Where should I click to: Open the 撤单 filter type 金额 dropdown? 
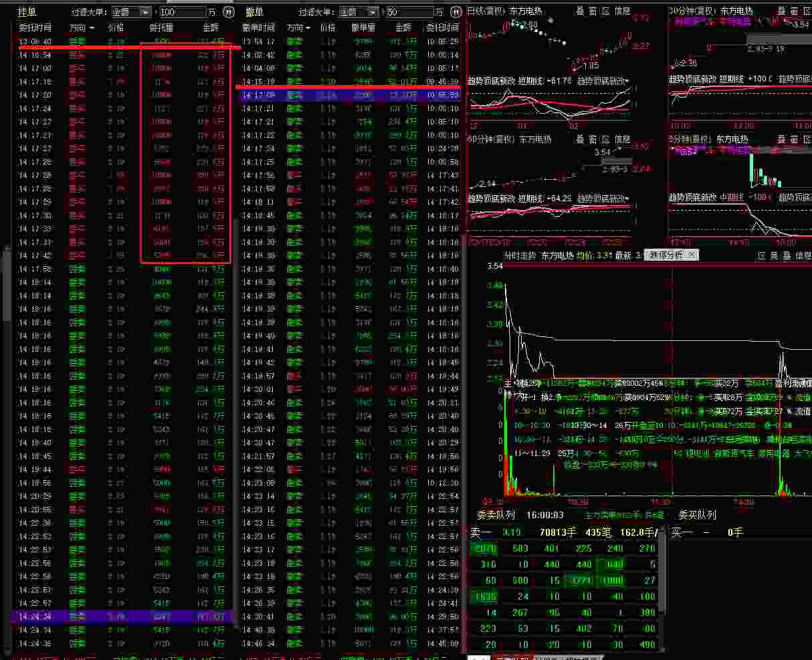click(373, 12)
